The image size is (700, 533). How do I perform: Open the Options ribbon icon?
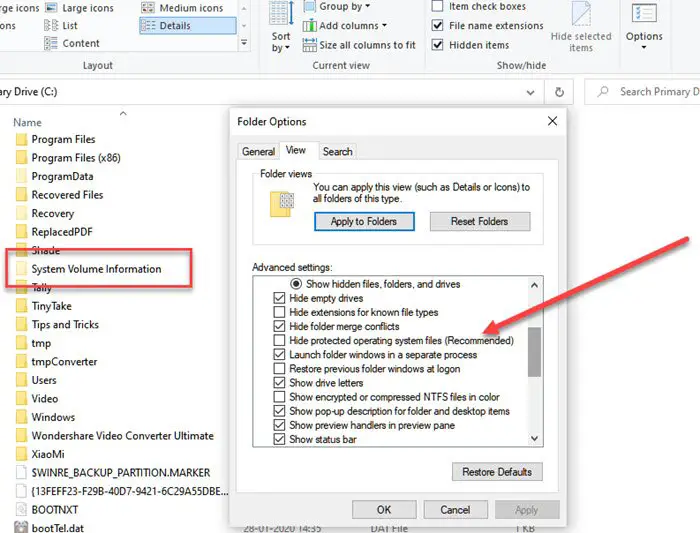(x=644, y=13)
